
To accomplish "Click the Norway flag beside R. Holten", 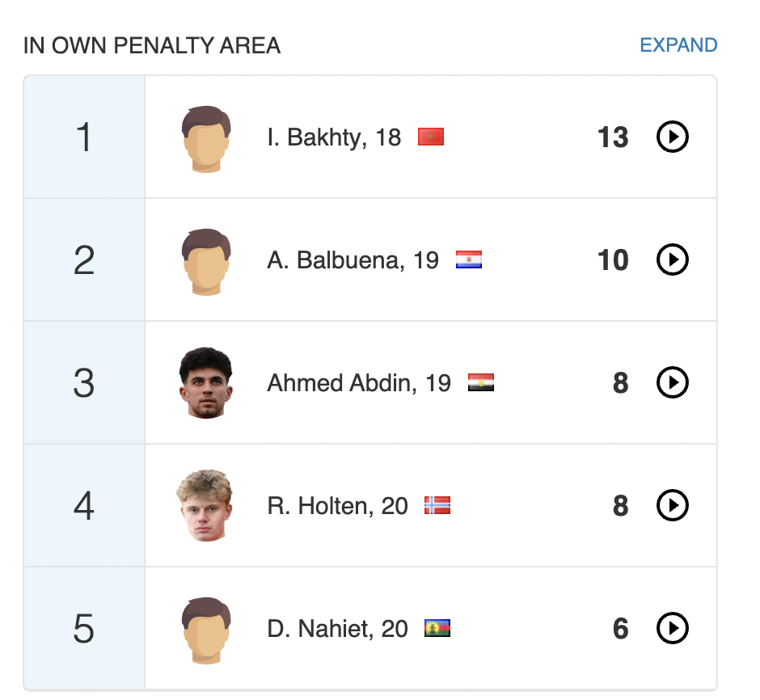I will (x=437, y=506).
